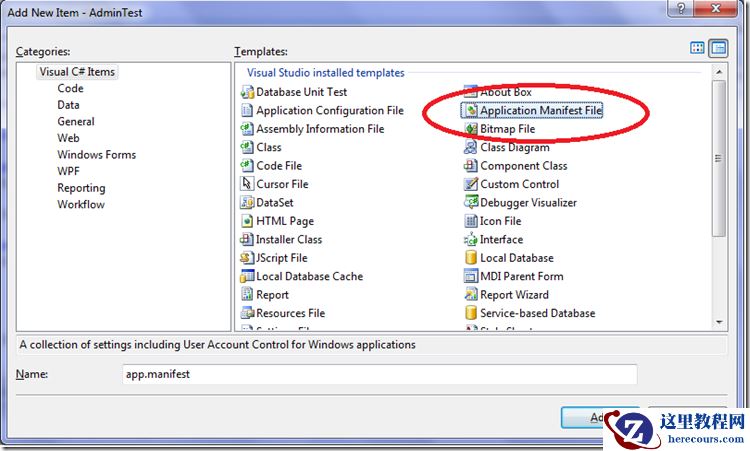Choose the Local Database Cache label
The height and width of the screenshot is (451, 750).
point(309,276)
